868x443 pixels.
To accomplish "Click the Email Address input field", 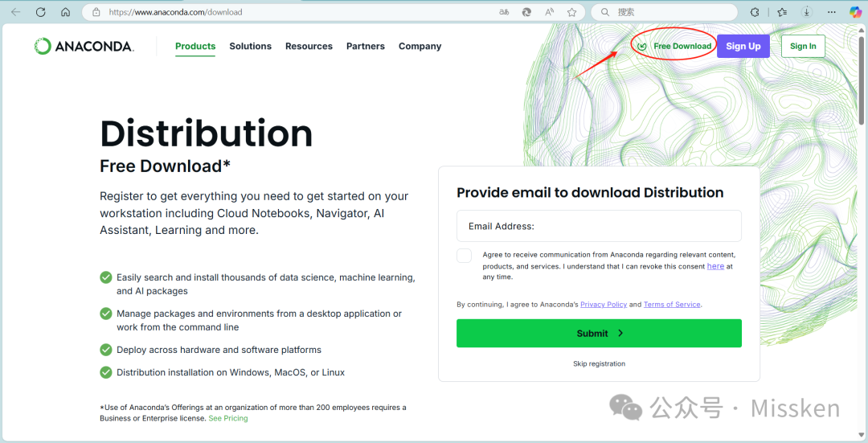I will pos(599,226).
